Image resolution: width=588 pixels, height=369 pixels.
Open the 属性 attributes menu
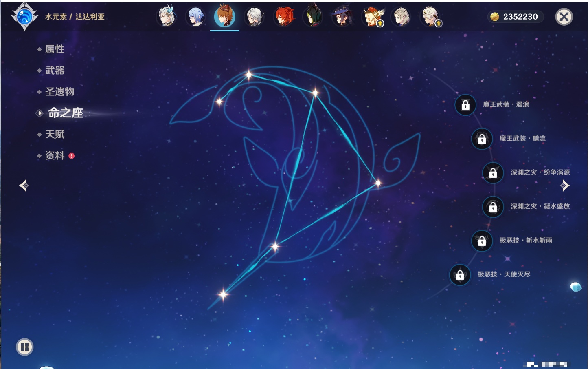55,49
